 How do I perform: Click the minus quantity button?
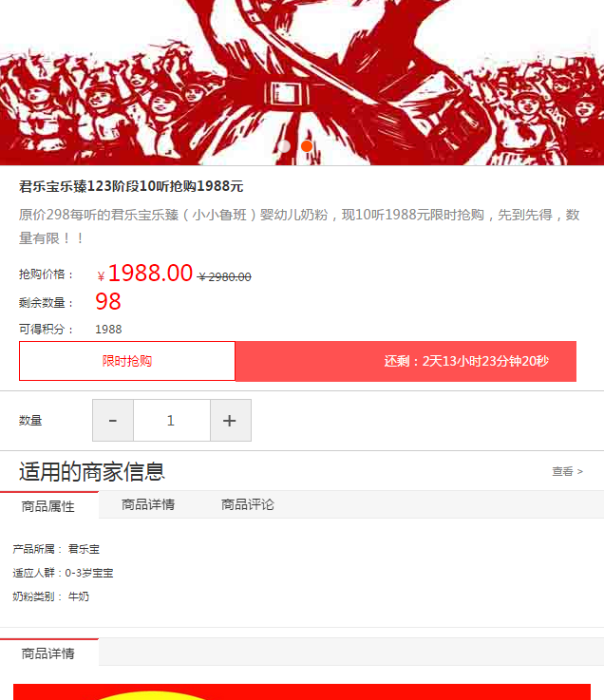[113, 420]
